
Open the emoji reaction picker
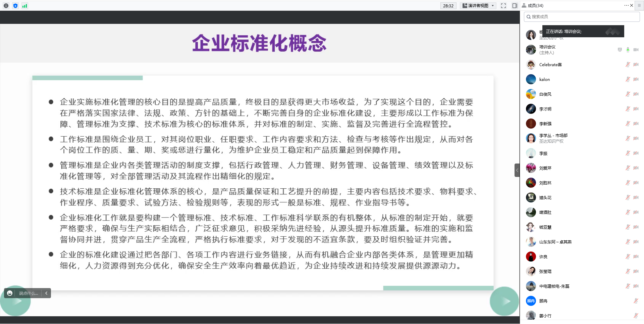(x=10, y=293)
